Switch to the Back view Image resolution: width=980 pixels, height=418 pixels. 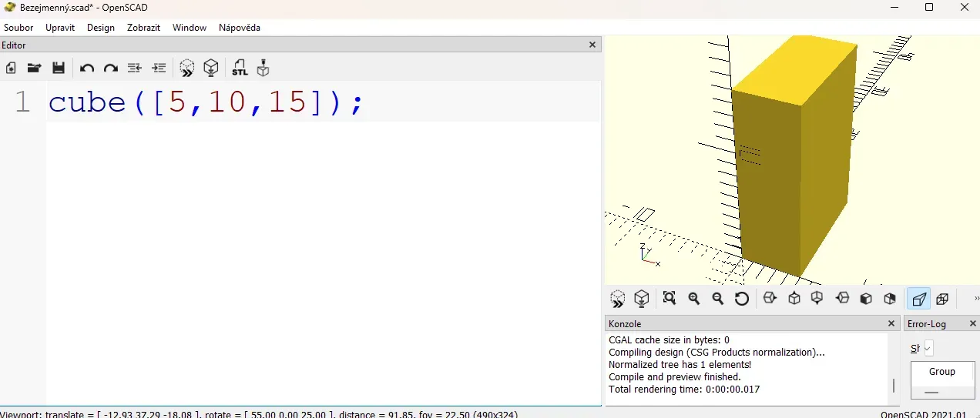pyautogui.click(x=890, y=298)
